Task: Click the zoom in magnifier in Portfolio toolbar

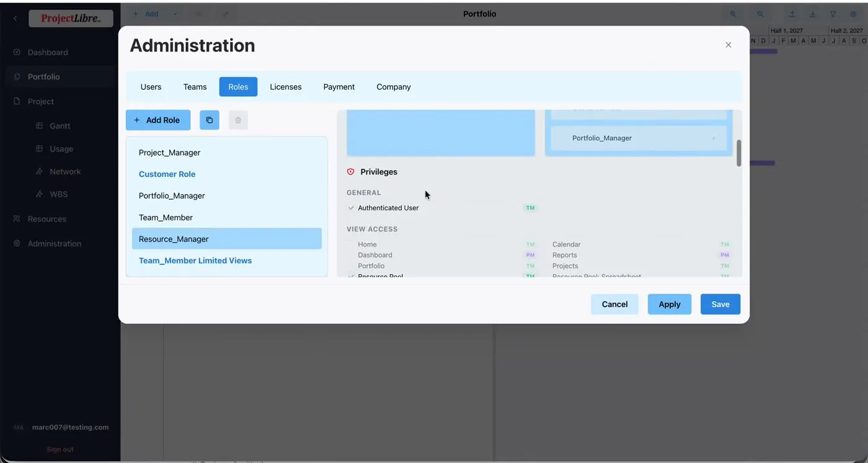Action: [x=733, y=14]
